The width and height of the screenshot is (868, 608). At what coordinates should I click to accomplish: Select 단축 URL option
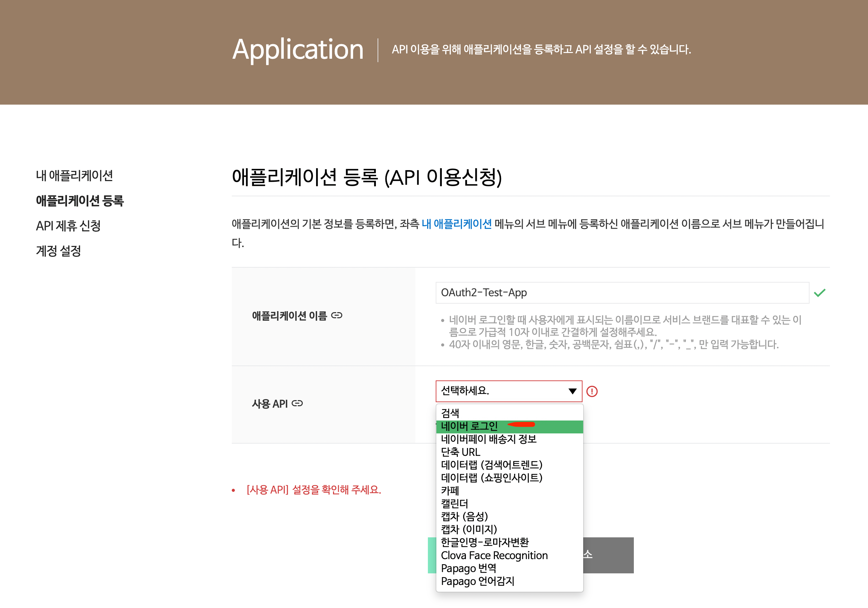pyautogui.click(x=461, y=452)
